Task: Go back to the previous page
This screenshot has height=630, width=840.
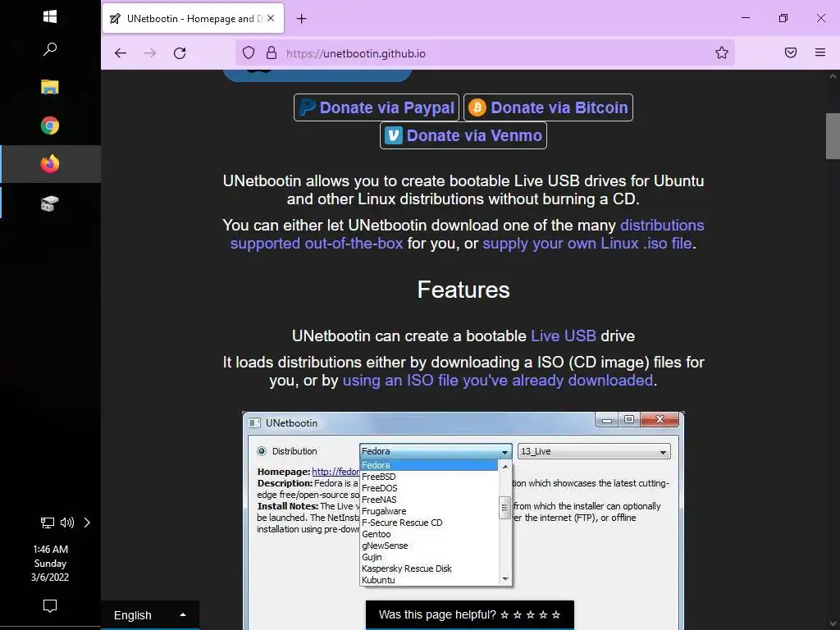Action: click(121, 53)
